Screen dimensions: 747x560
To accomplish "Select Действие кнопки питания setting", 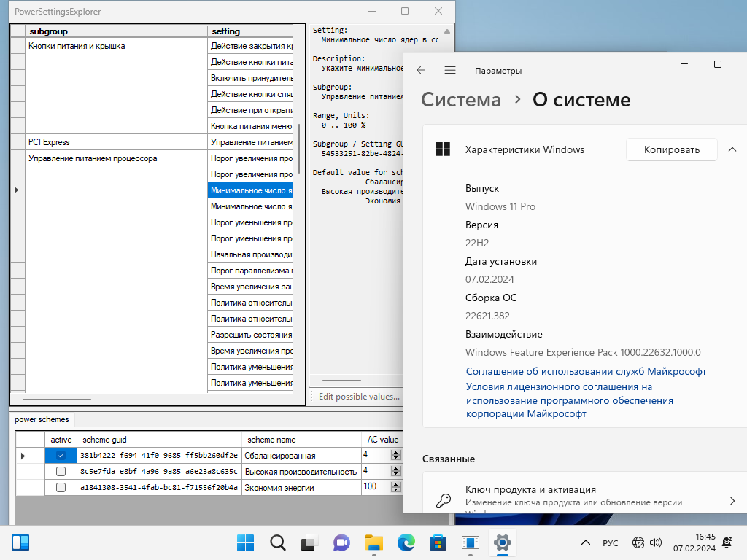I will (250, 62).
